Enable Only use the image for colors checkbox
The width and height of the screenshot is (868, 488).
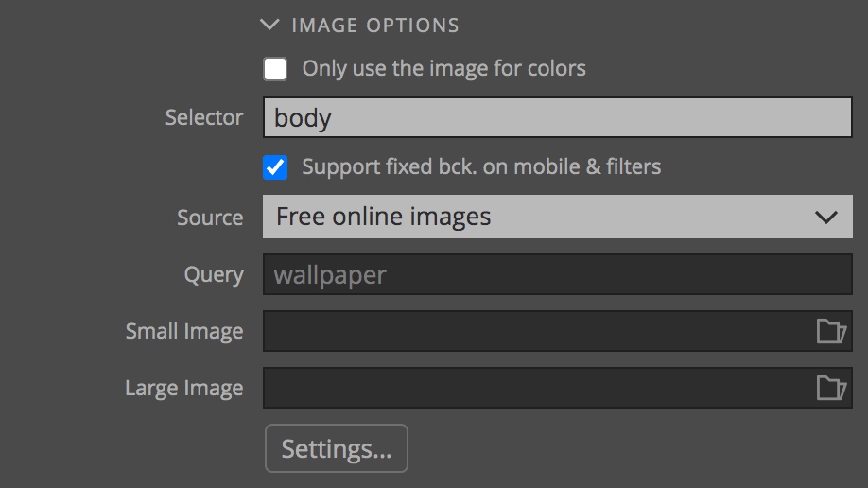pos(275,69)
